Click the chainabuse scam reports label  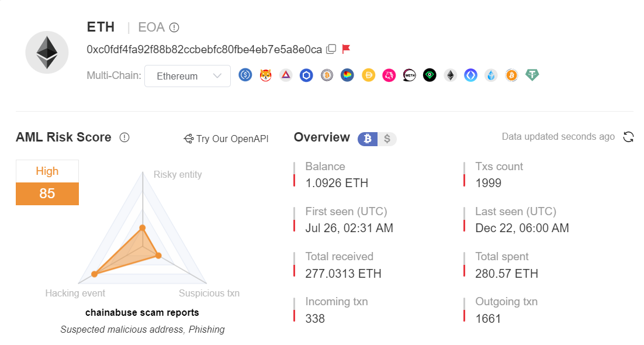(142, 312)
